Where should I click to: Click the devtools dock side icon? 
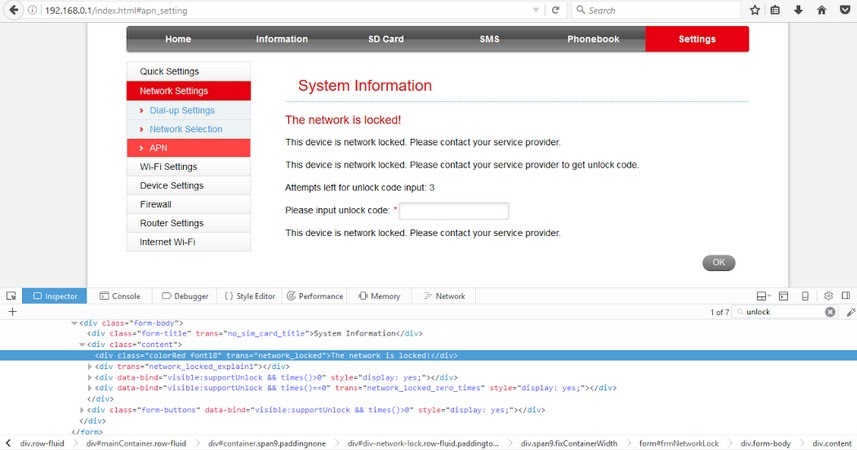[x=846, y=296]
